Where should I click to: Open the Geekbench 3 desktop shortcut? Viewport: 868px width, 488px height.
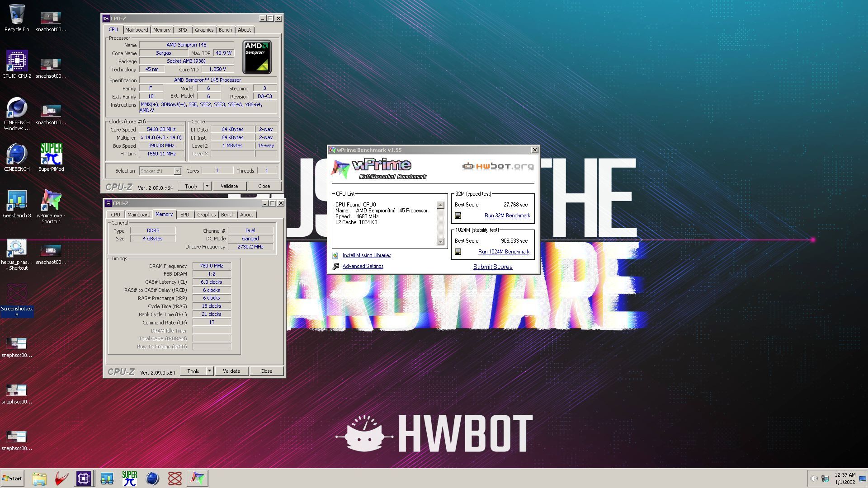(17, 204)
